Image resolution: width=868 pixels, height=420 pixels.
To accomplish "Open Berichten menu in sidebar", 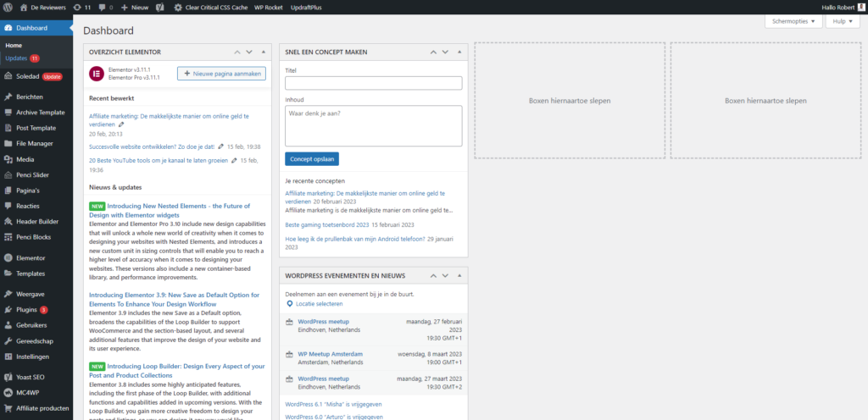I will pos(30,97).
